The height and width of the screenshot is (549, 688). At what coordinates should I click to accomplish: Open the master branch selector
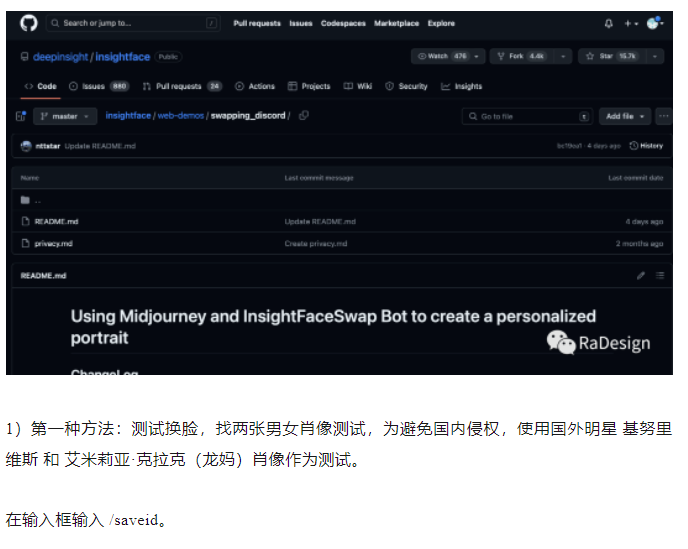coord(65,116)
